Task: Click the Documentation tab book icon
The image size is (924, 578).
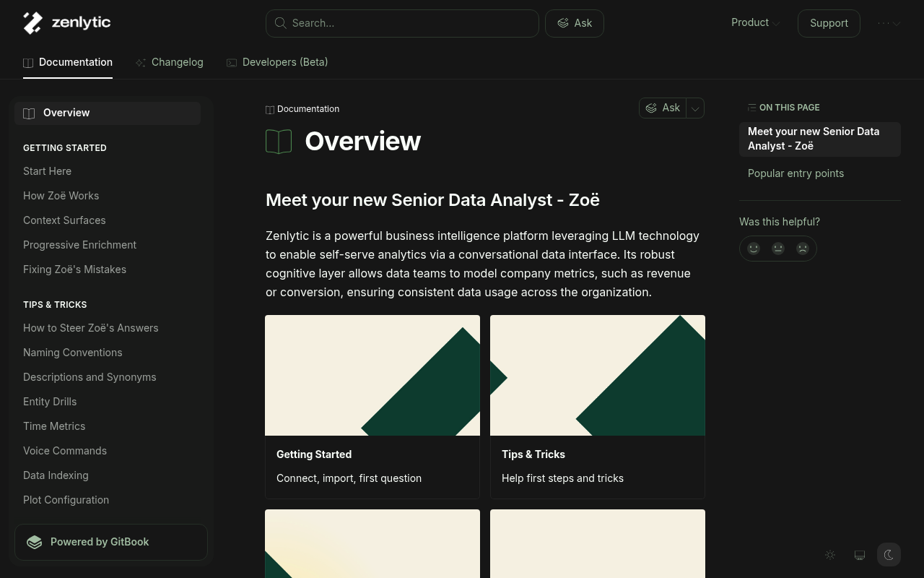Action: [28, 63]
